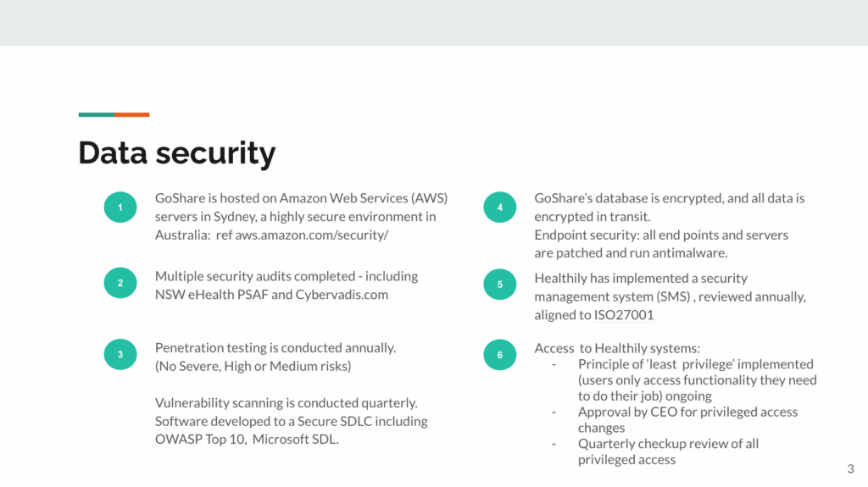Viewport: 868px width, 487px height.
Task: Select the 'GoShare's database is encrypted' paragraph
Action: click(669, 198)
